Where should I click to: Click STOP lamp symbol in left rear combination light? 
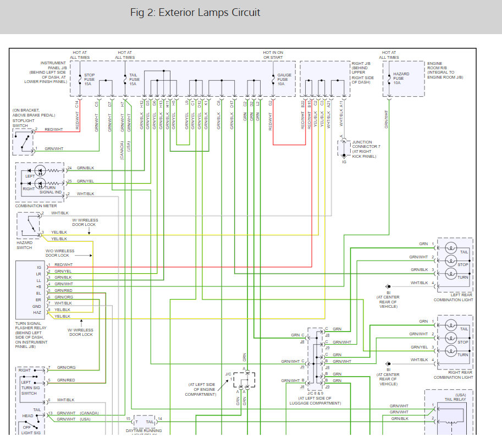point(451,261)
